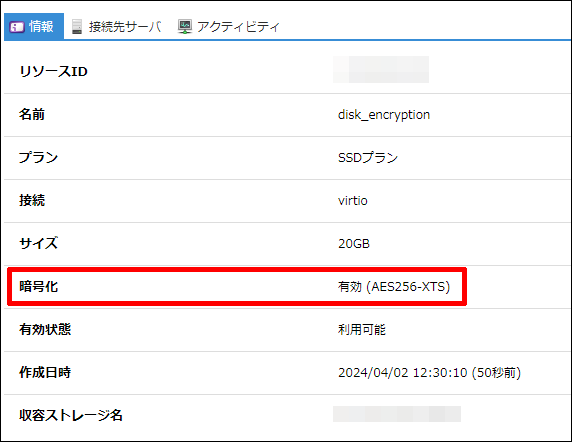
Task: Click the blurred 収容ストレージ名 value
Action: pyautogui.click(x=397, y=414)
